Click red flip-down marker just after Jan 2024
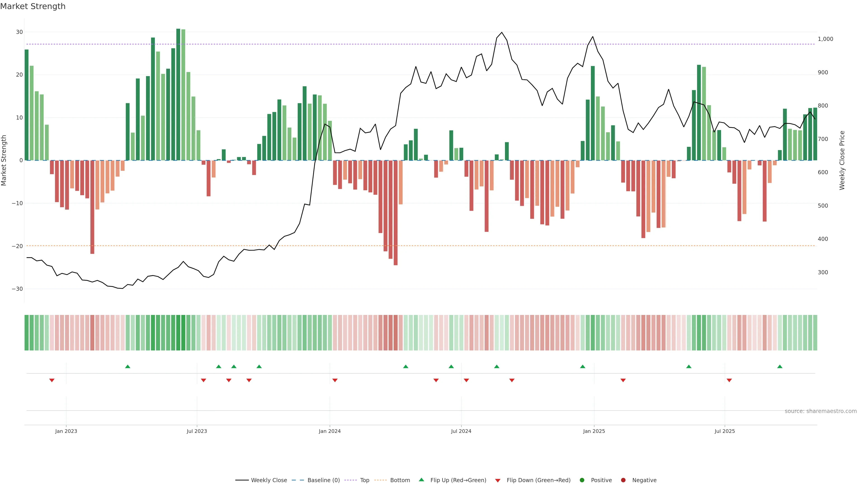The height and width of the screenshot is (488, 868). pos(335,380)
